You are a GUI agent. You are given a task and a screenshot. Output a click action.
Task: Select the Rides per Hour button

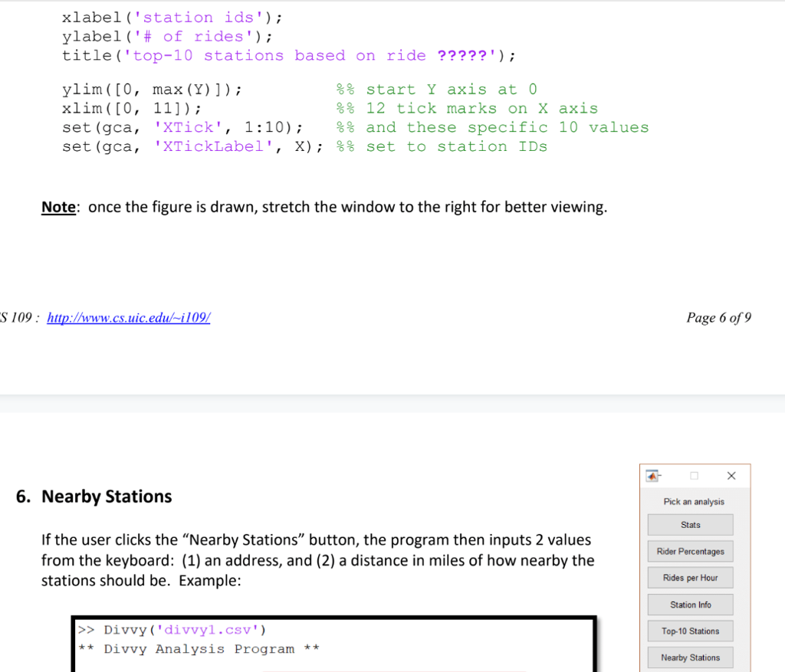click(x=690, y=578)
